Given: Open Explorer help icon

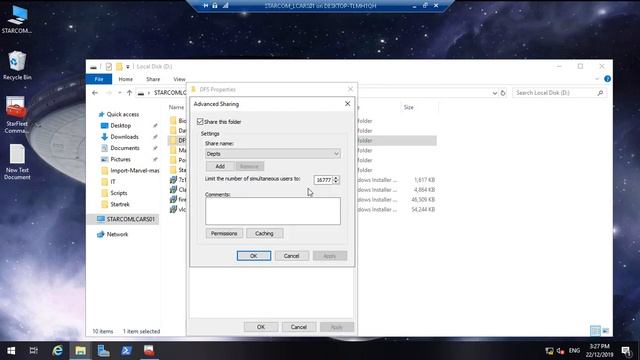Looking at the screenshot, I should (607, 79).
